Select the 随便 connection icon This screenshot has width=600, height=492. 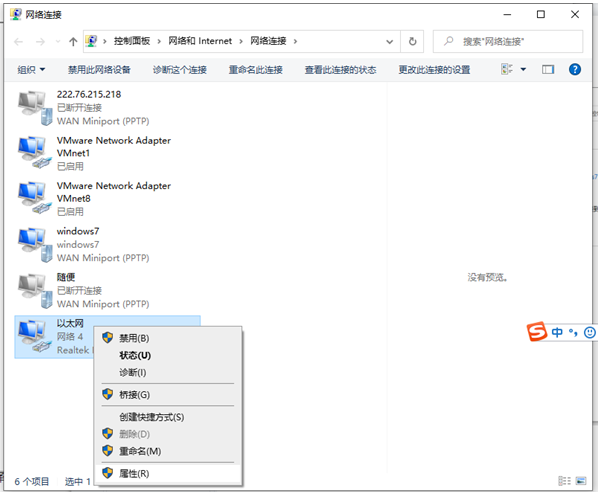coord(32,289)
